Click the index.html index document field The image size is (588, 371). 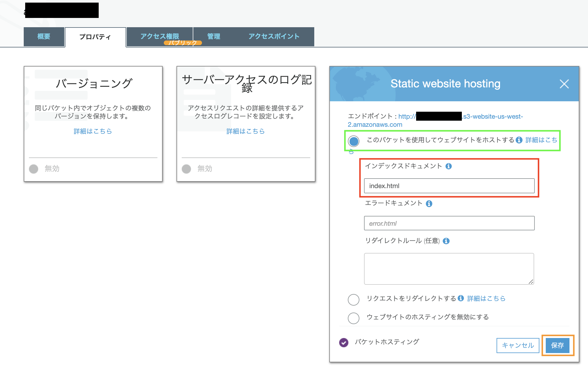(449, 186)
